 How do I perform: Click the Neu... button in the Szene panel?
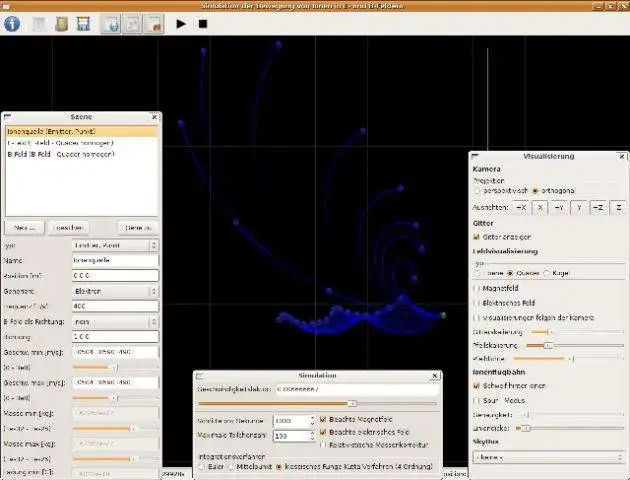coord(27,226)
